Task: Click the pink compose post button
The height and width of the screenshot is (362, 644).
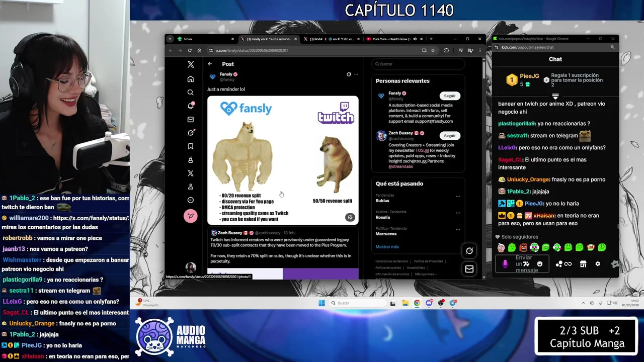Action: pyautogui.click(x=191, y=216)
